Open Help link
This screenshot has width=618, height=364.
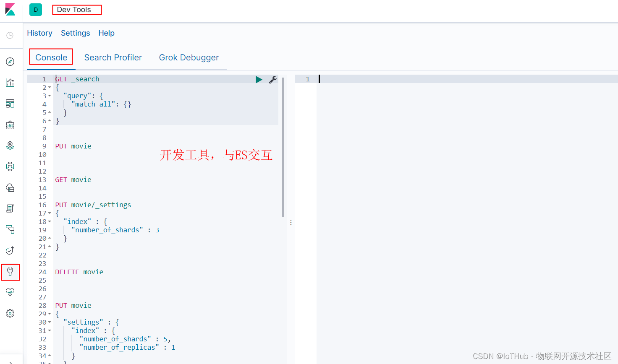point(106,33)
